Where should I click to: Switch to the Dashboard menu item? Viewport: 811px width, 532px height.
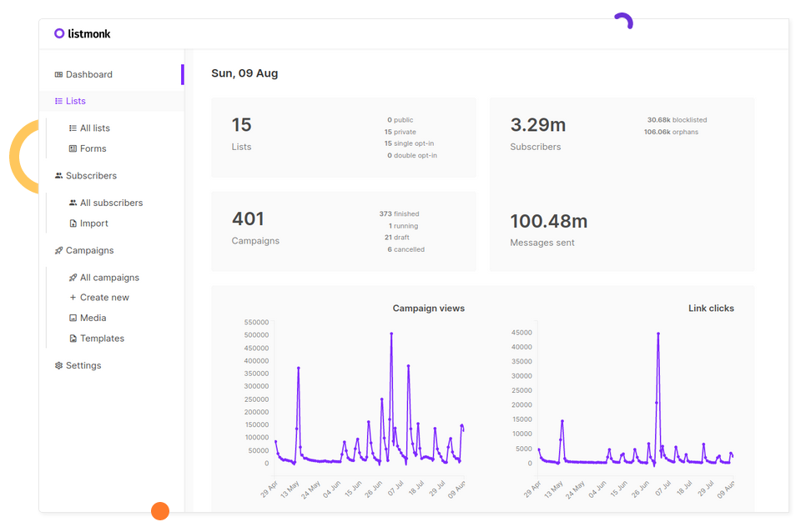(x=90, y=73)
